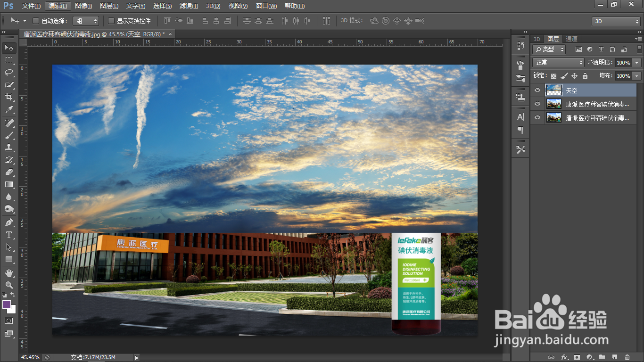Select the Zoom tool

9,285
